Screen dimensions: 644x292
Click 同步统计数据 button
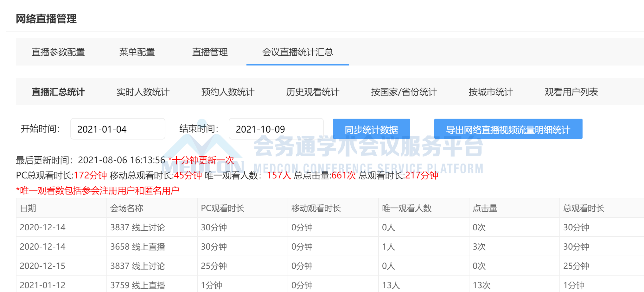pos(371,129)
